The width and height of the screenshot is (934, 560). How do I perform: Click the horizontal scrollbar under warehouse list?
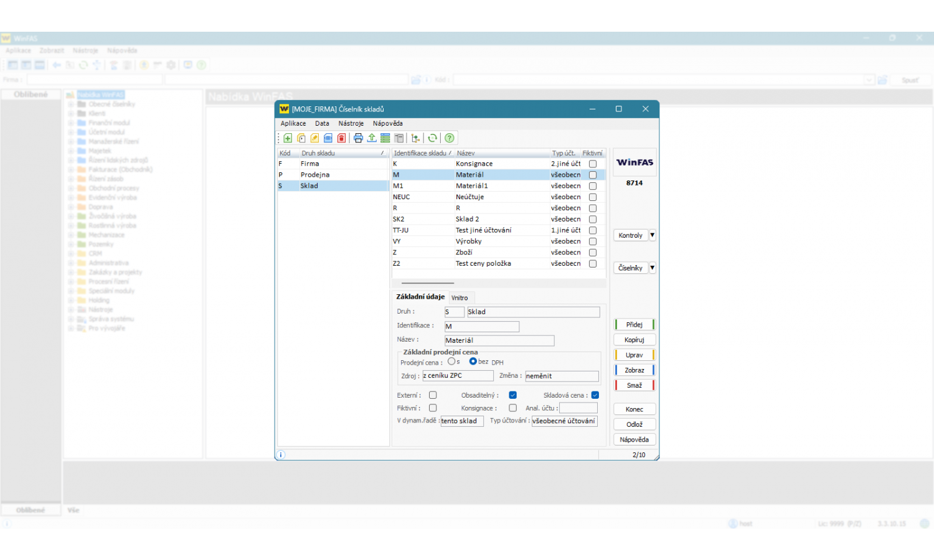[427, 283]
